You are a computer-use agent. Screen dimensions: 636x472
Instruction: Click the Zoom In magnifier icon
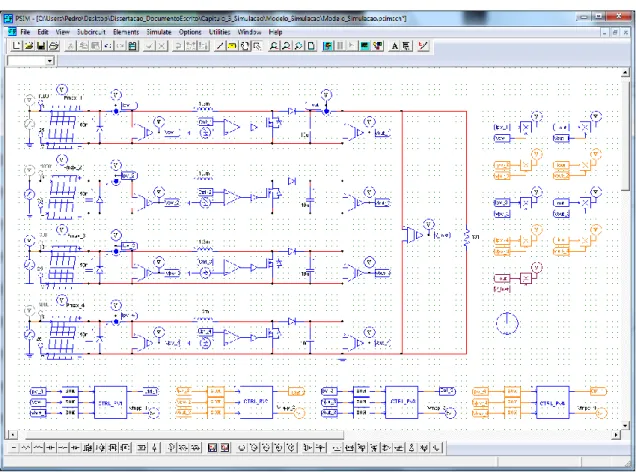click(x=274, y=46)
